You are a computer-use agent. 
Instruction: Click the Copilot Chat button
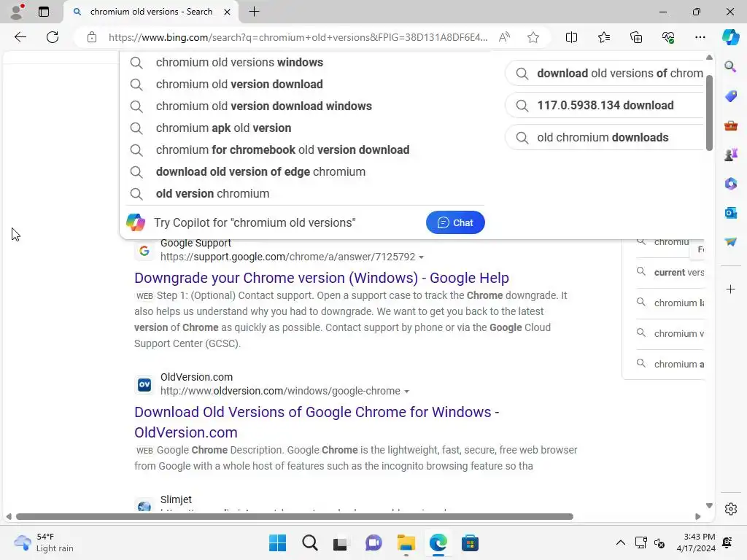tap(455, 222)
